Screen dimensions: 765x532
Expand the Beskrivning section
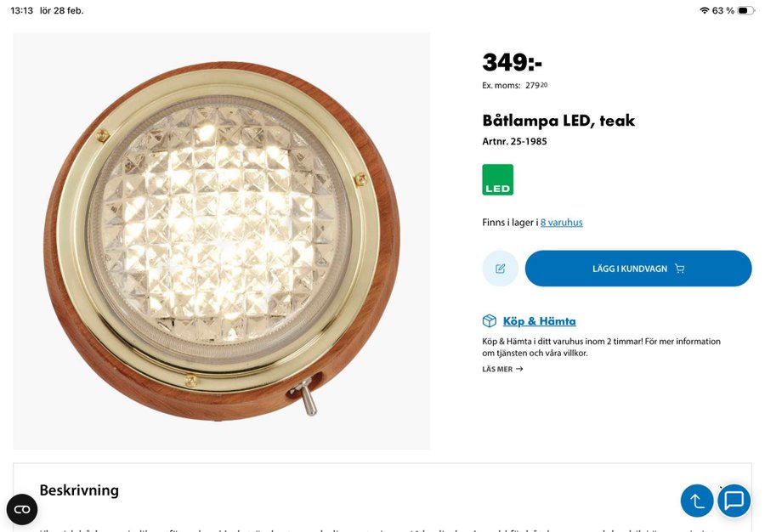point(79,490)
